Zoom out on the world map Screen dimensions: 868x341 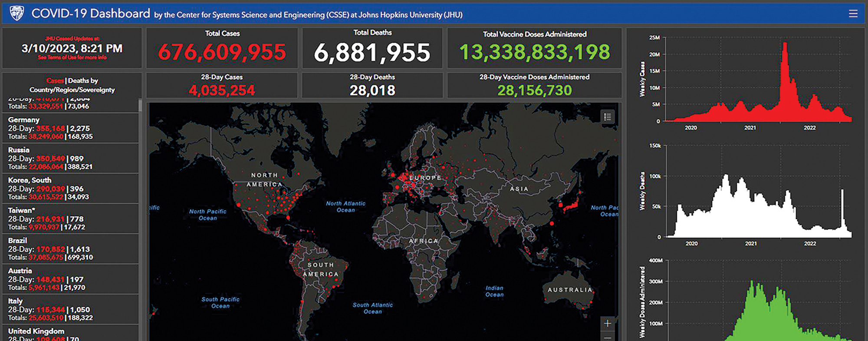click(608, 337)
